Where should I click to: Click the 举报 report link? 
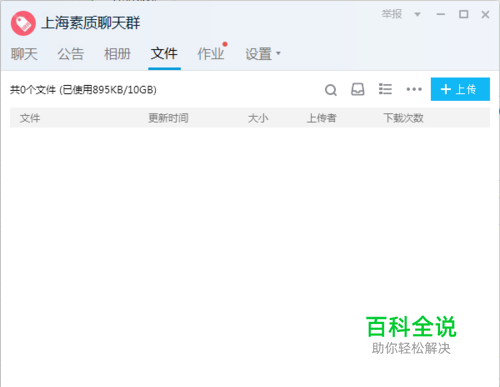(x=392, y=14)
